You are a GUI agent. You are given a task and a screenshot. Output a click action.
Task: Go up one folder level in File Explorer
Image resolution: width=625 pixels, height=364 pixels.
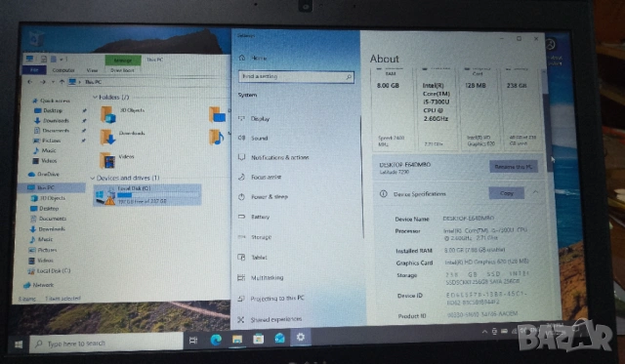(62, 82)
